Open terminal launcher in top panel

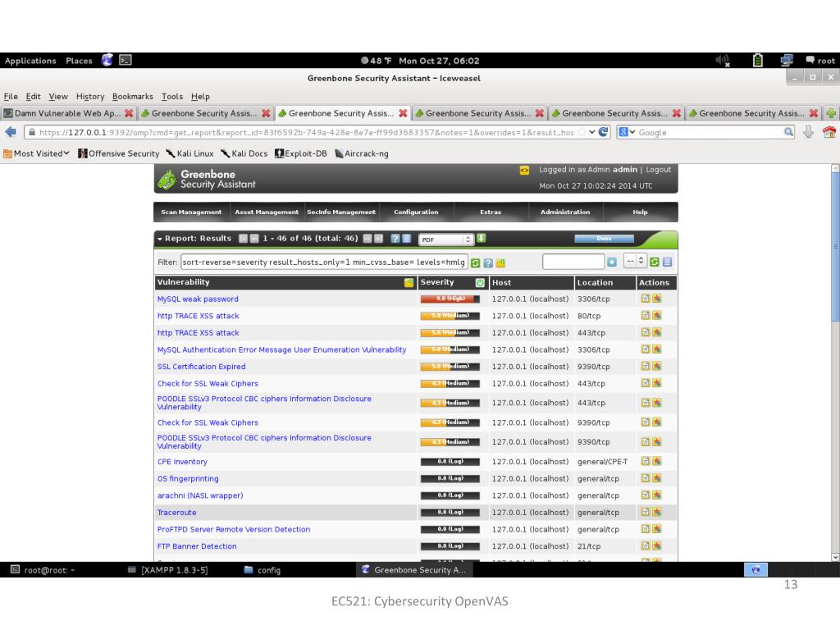[126, 60]
